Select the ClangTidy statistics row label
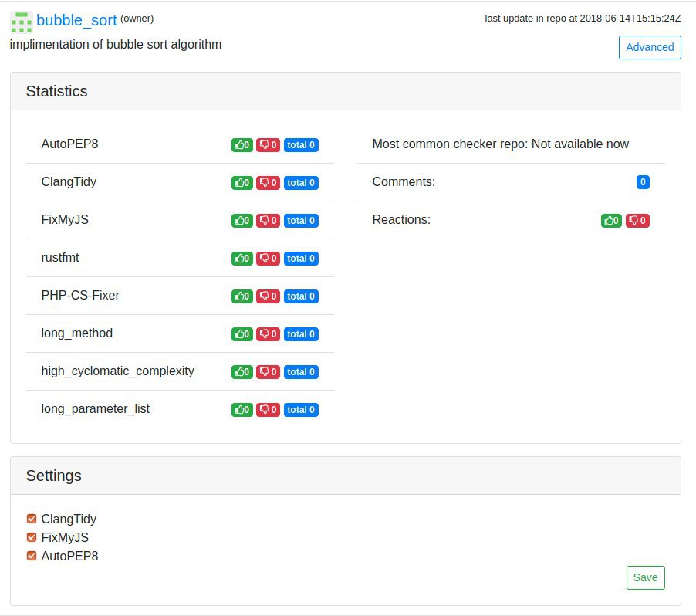The width and height of the screenshot is (696, 616). 69,181
